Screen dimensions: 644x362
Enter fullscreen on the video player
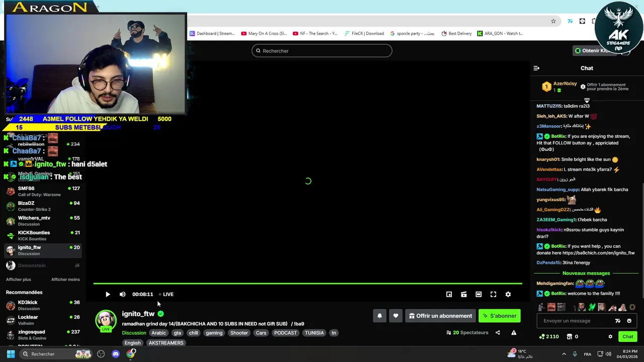[493, 294]
